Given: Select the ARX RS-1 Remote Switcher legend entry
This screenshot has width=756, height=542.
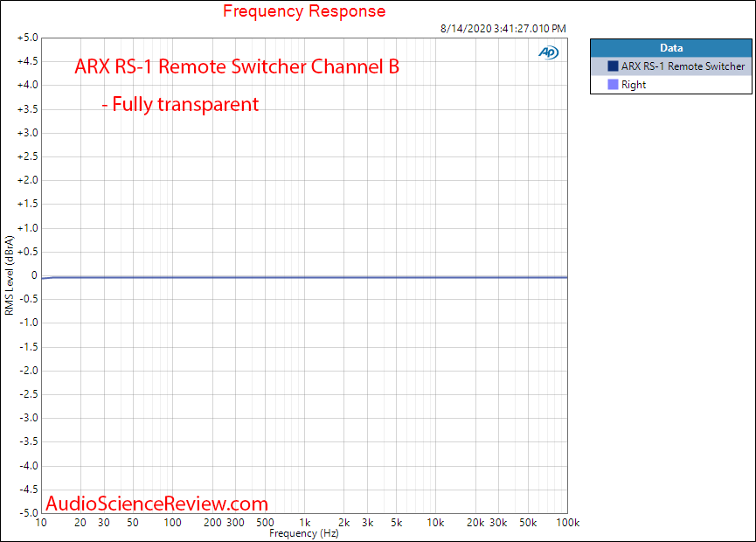Looking at the screenshot, I should (x=670, y=66).
